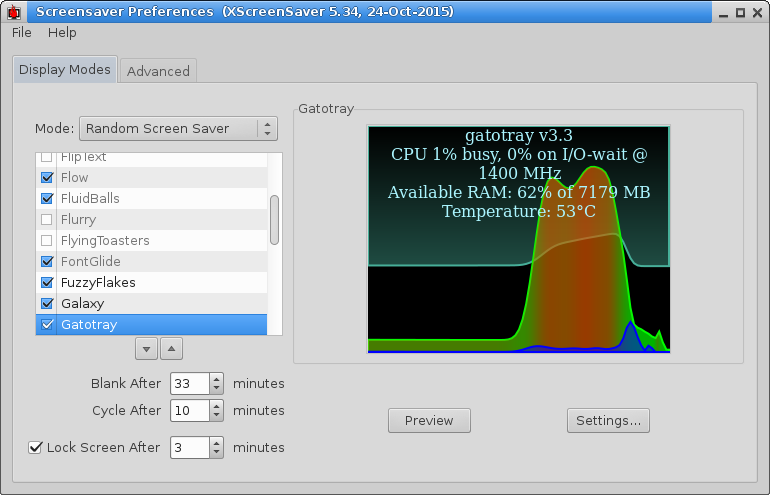Viewport: 770px width, 495px height.
Task: Select the Gatotray list entry
Action: 151,325
